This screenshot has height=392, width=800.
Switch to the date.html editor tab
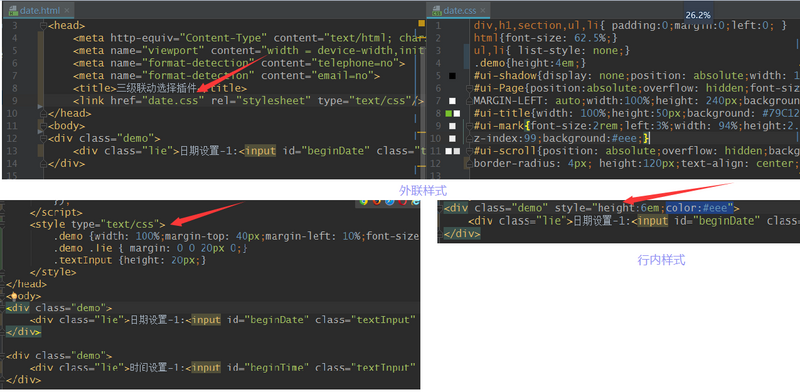[x=39, y=10]
